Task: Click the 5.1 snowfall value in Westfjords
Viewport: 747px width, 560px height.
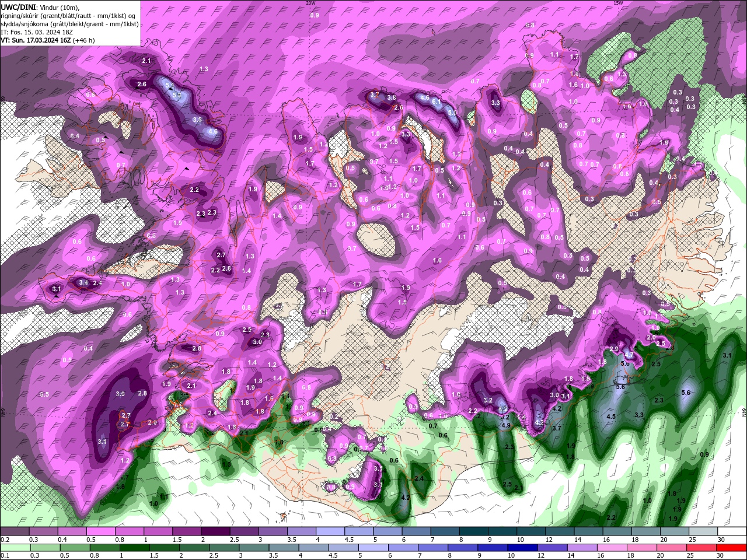Action: [170, 86]
